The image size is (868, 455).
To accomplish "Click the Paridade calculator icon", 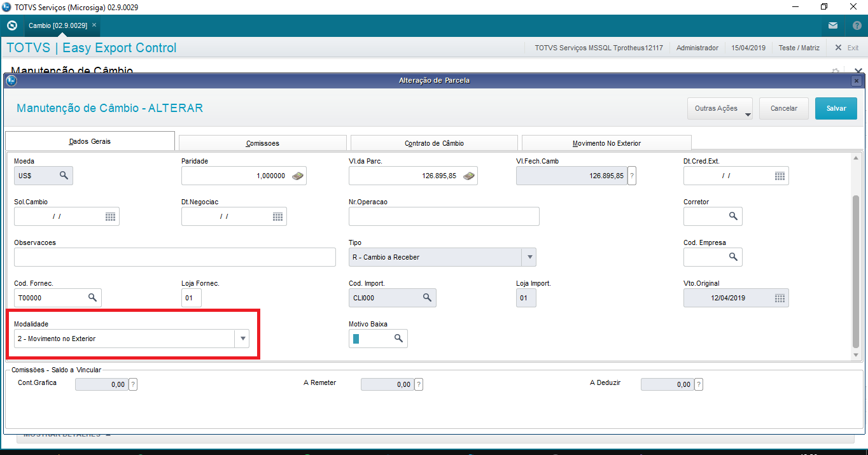I will point(297,176).
